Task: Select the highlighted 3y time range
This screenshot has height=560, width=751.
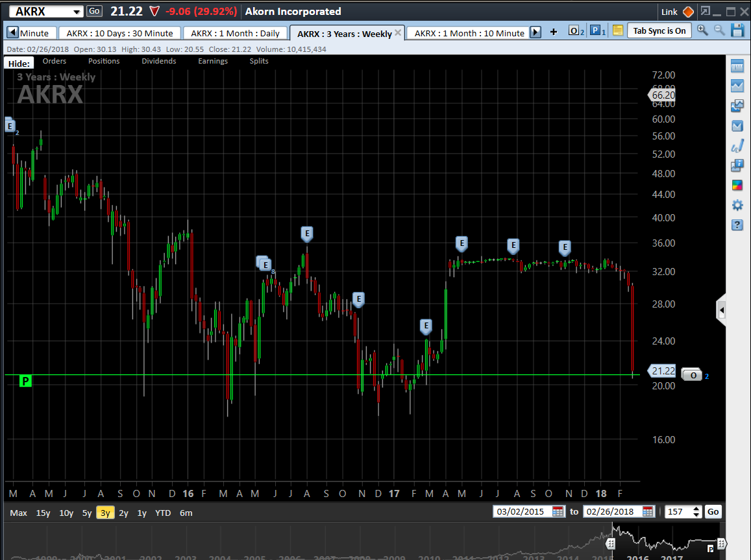Action: [105, 513]
